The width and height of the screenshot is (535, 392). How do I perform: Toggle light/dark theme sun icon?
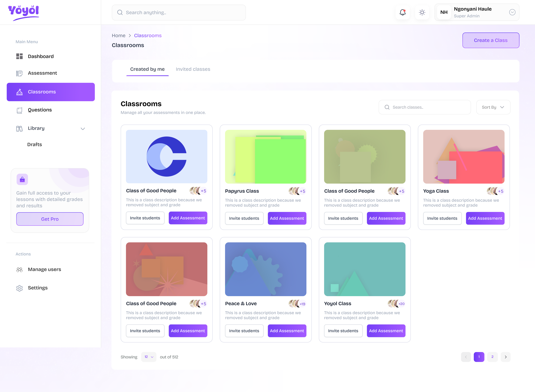422,12
